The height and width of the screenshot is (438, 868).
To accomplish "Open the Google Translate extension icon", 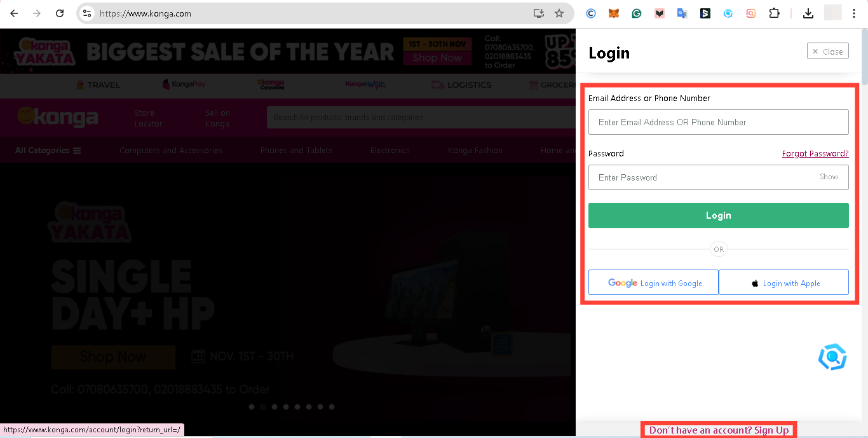I will point(682,13).
